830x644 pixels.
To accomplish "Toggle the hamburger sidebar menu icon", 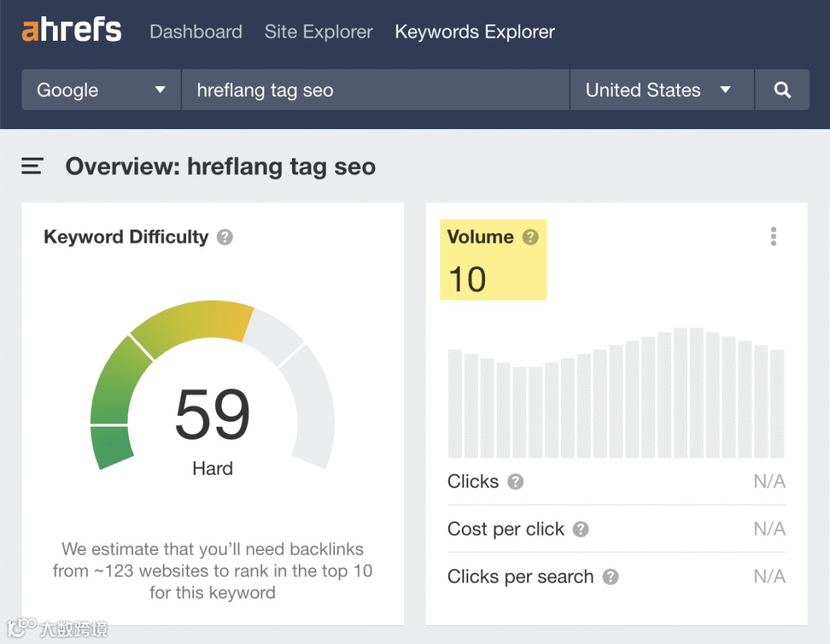I will pyautogui.click(x=32, y=166).
